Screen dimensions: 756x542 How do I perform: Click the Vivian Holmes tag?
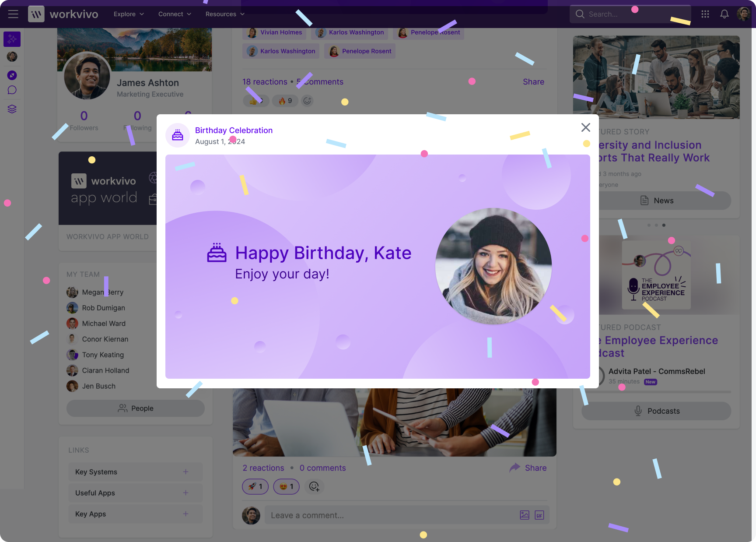(275, 32)
